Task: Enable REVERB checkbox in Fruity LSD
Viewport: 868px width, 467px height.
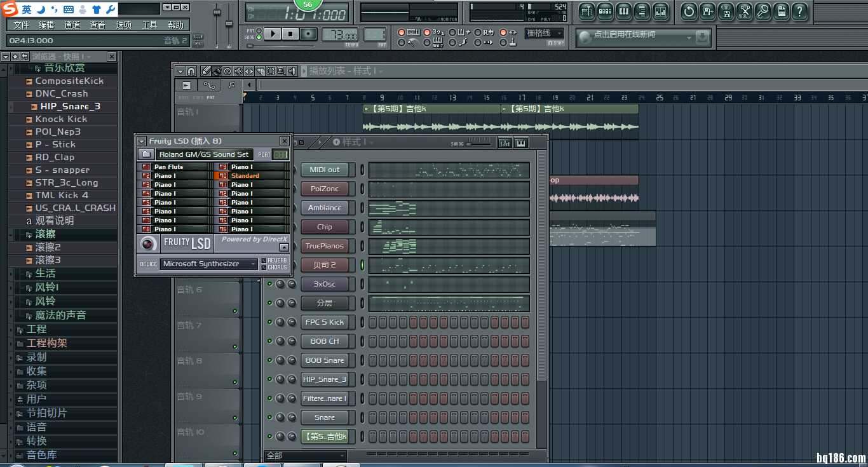Action: click(x=264, y=261)
